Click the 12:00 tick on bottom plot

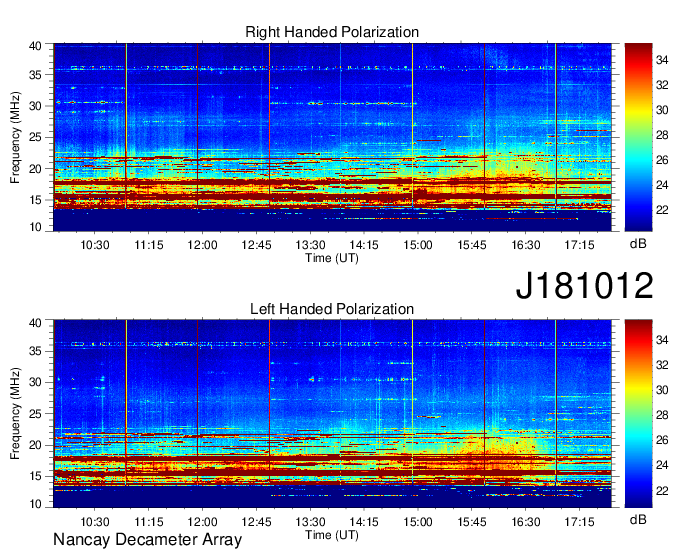coord(203,522)
